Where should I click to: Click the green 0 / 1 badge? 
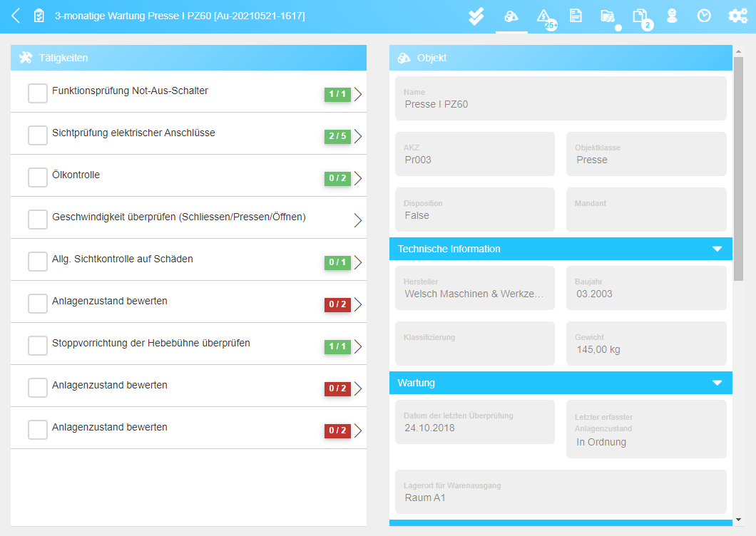337,262
